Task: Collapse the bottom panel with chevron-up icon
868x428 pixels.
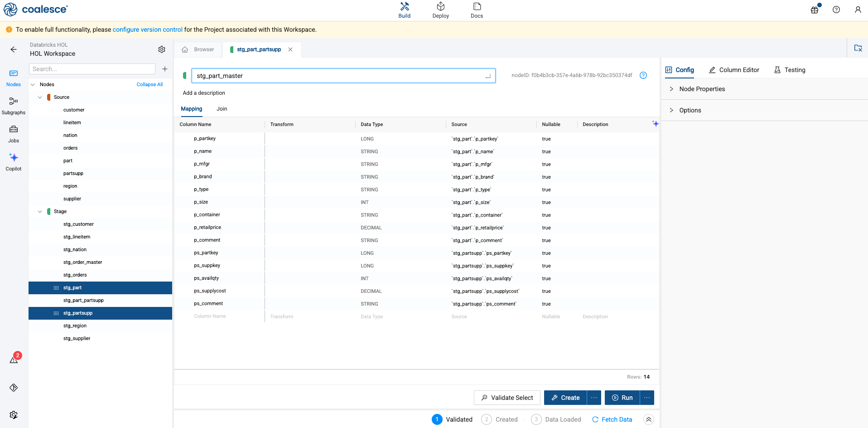Action: 649,419
